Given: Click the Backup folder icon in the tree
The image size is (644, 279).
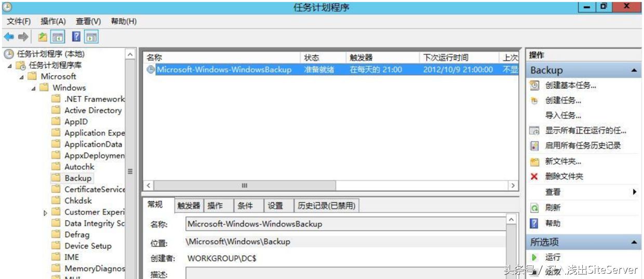Looking at the screenshot, I should [56, 178].
